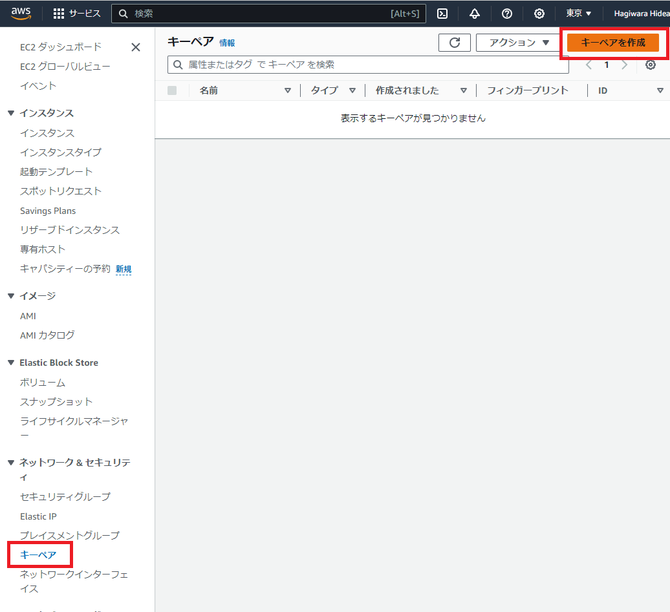Open AMI カタログ
670x612 pixels.
[x=47, y=335]
